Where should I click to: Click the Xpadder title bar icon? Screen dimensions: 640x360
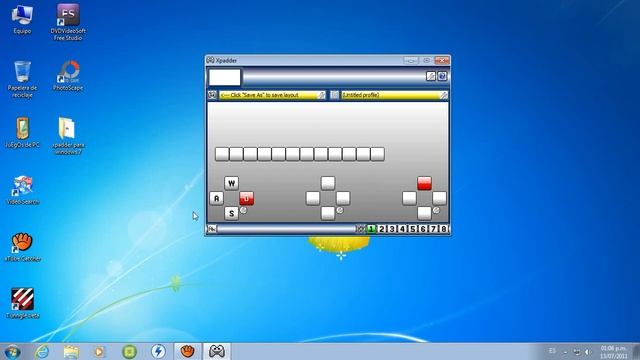tap(210, 60)
